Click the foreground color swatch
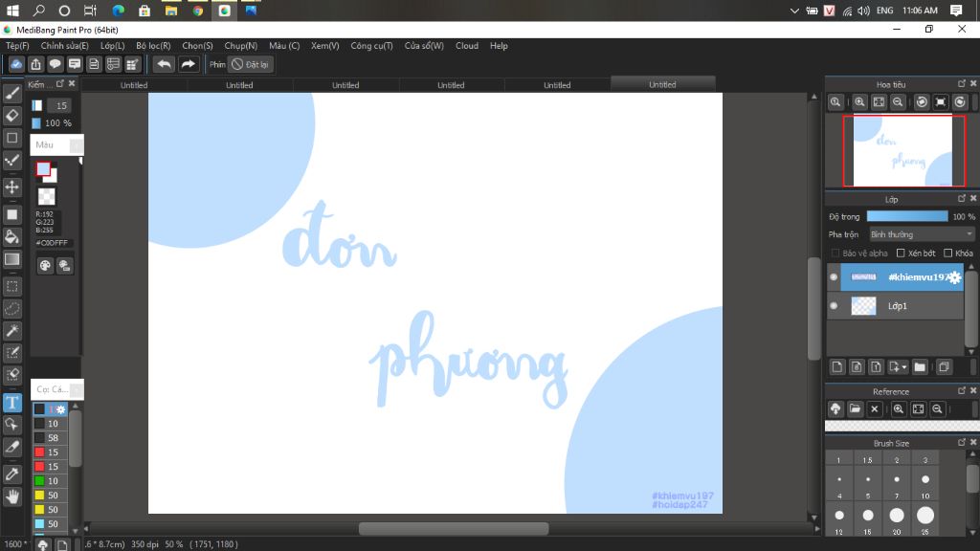The height and width of the screenshot is (551, 980). pos(43,168)
